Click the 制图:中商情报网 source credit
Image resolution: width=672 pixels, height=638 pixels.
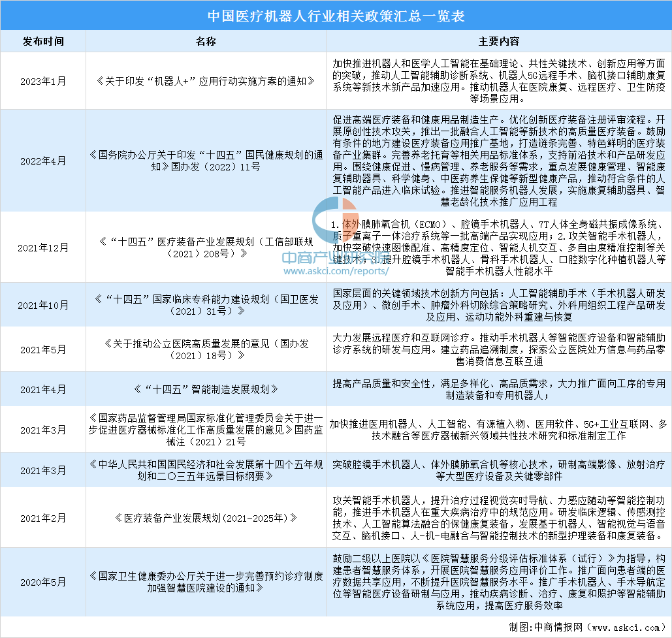click(580, 627)
